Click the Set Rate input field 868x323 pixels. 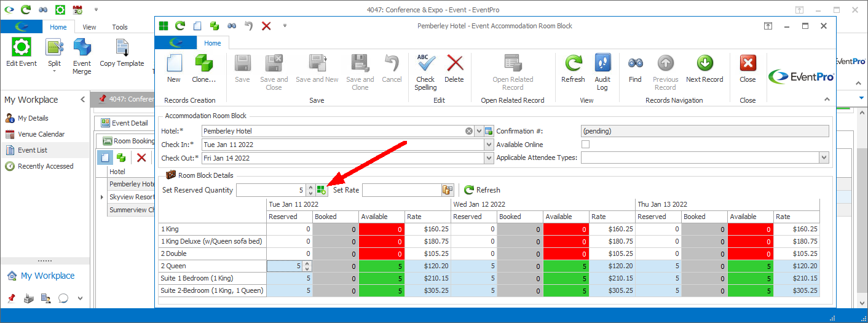click(x=401, y=190)
